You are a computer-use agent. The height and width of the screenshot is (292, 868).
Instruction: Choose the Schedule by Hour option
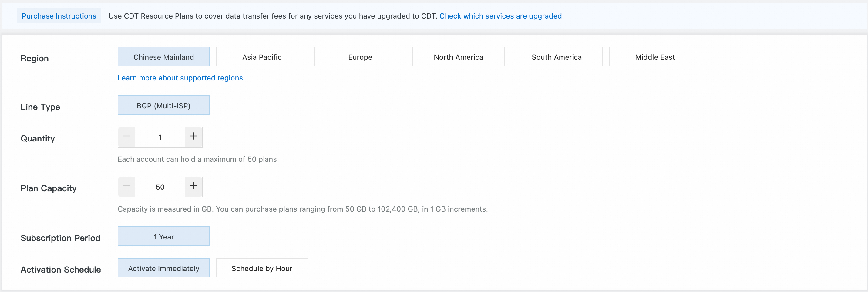(x=262, y=268)
